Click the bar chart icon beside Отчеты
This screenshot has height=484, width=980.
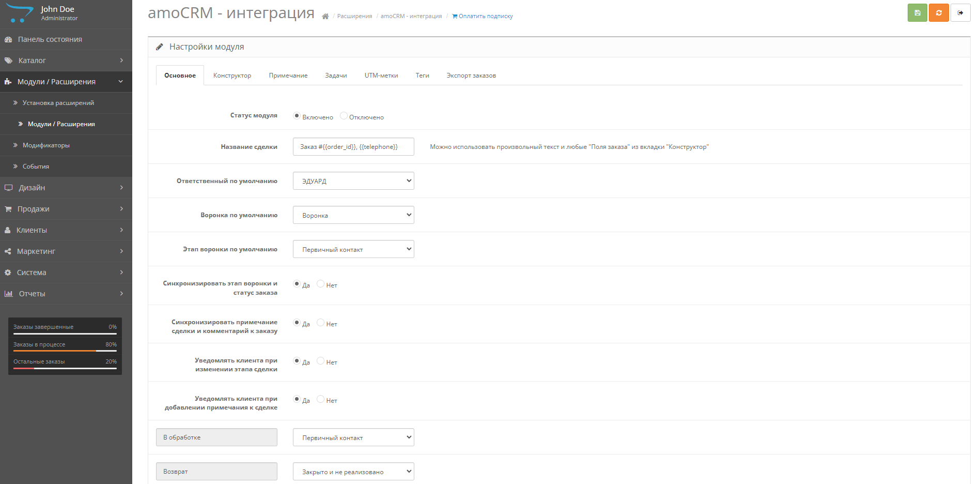[x=8, y=294]
